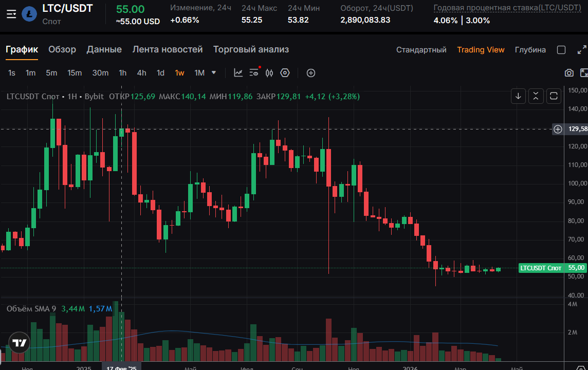Screen dimensions: 588x370
Task: Click the plus icon beside 129,58 price label
Action: [558, 129]
